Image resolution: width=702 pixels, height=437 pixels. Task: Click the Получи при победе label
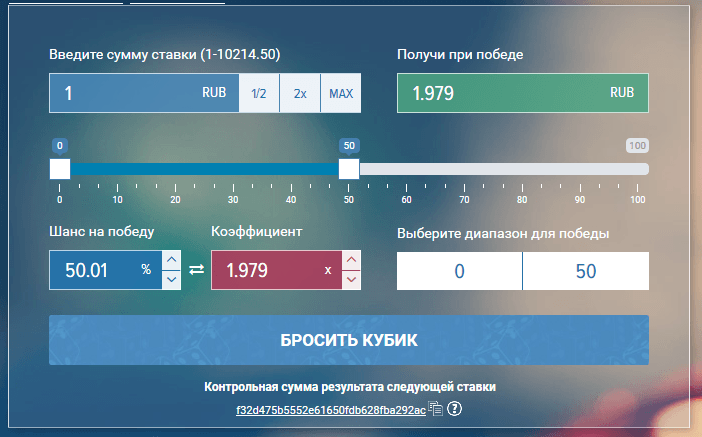coord(460,55)
